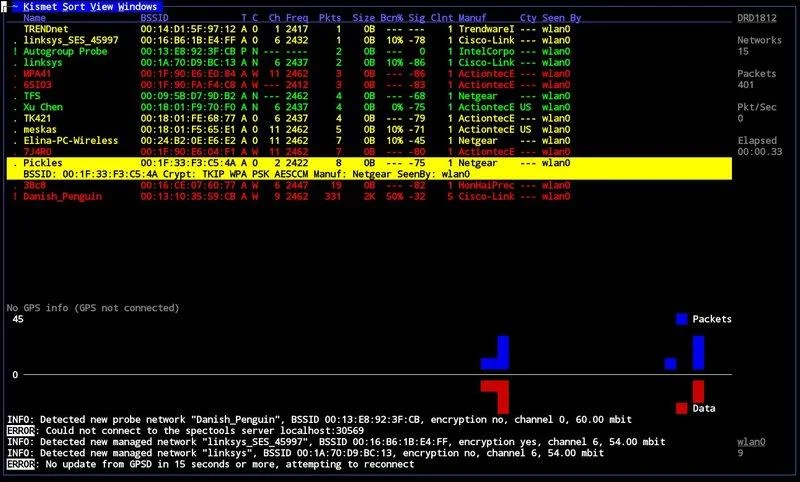Click the tilde icon before Kismet menu
The height and width of the screenshot is (482, 800).
(15, 7)
